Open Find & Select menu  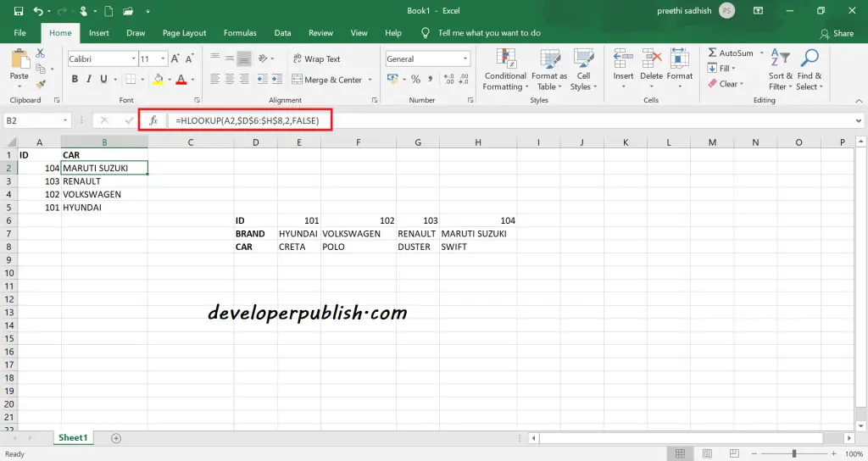pyautogui.click(x=810, y=69)
